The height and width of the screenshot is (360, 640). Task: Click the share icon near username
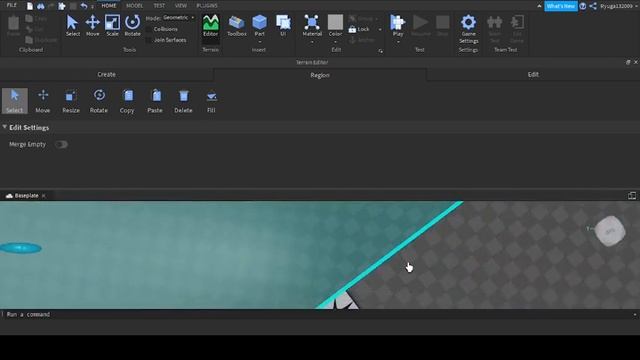pos(593,6)
